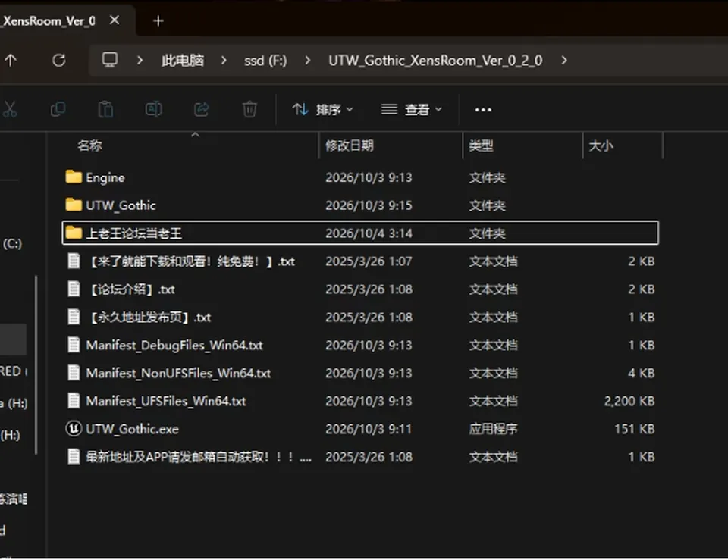
Task: Select the Engine folder icon
Action: (74, 177)
